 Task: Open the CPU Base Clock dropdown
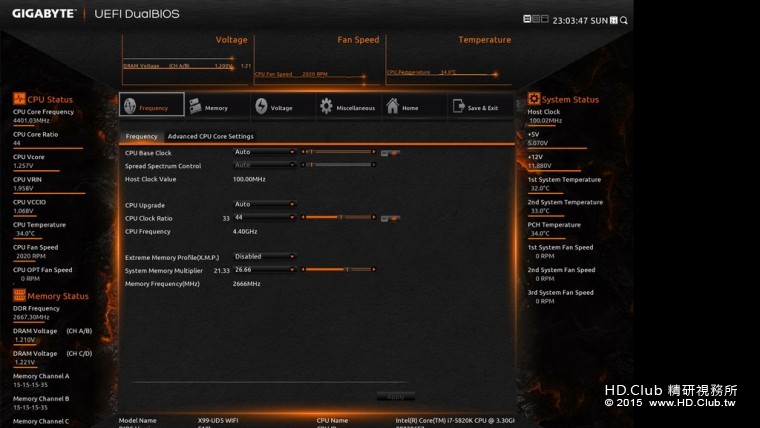pyautogui.click(x=264, y=152)
